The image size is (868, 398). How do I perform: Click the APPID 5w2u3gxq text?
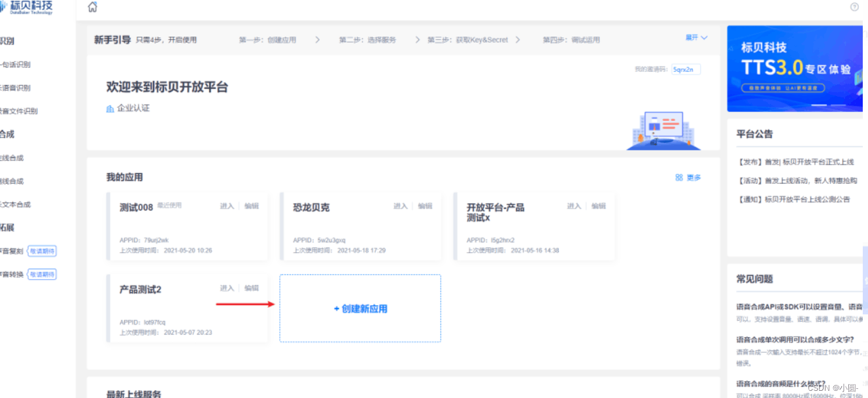coord(319,240)
